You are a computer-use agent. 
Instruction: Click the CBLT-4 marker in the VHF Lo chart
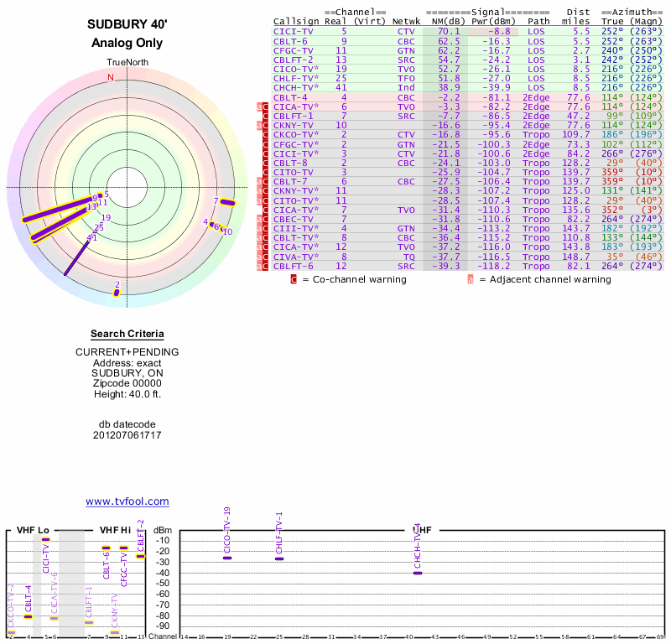29,616
